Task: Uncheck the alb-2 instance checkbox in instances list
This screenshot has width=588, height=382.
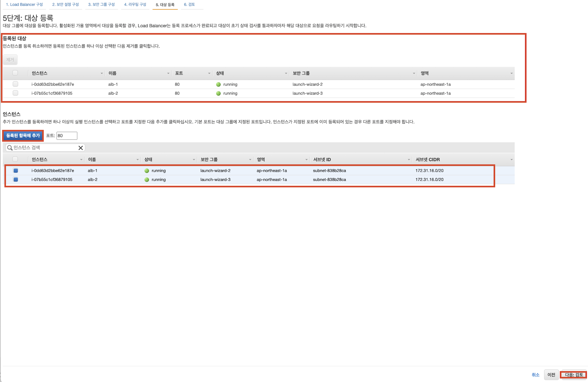Action: [16, 180]
